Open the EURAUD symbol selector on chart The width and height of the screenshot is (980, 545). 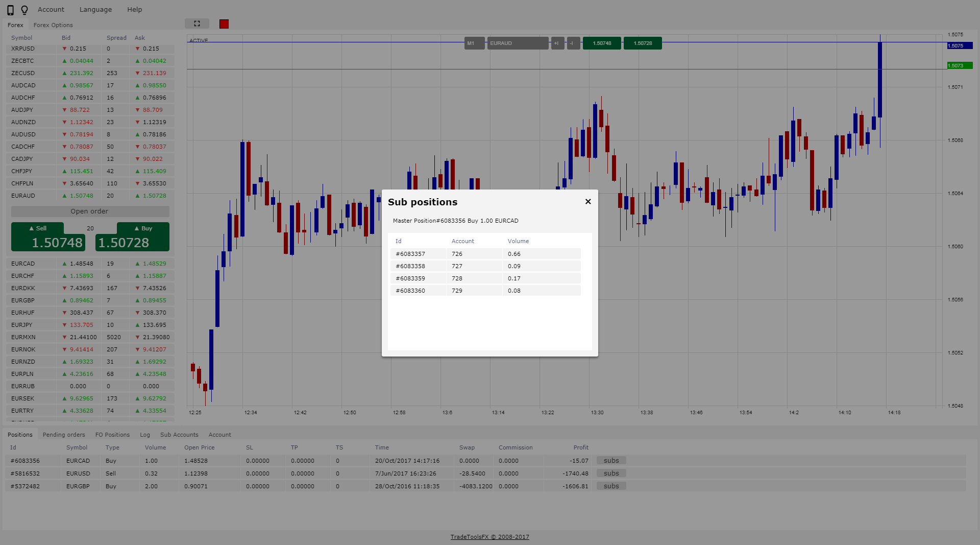pyautogui.click(x=517, y=43)
